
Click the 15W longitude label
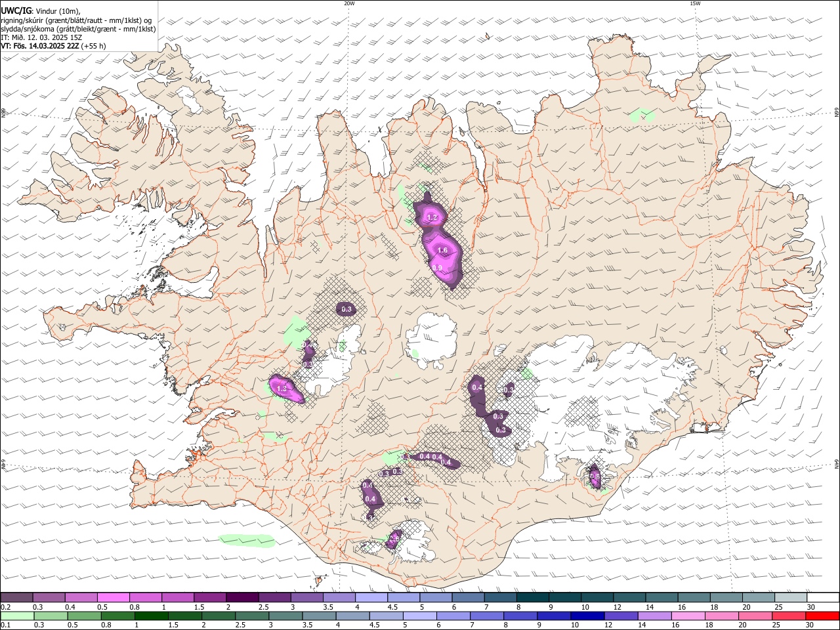pos(695,3)
